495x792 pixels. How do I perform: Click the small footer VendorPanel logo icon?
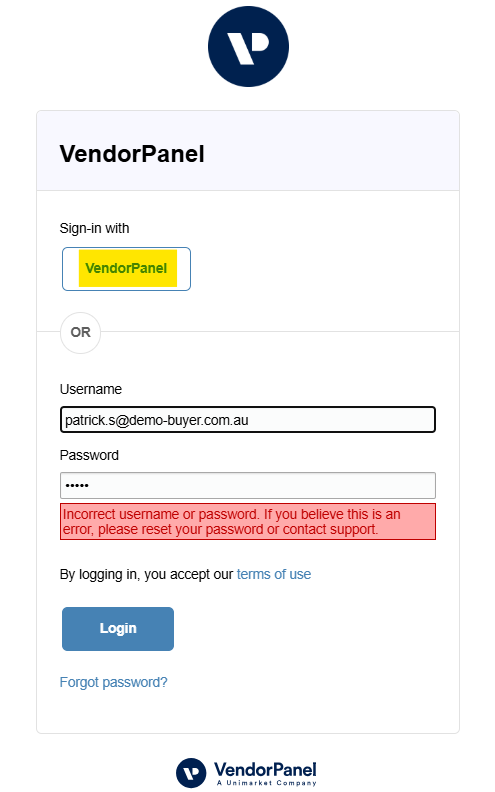pos(191,772)
